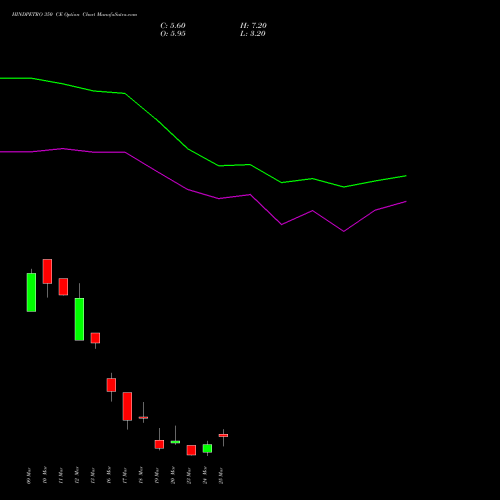Select the red candle above 11 Mar
Viewport: 500px width, 500px height.
pos(63,287)
